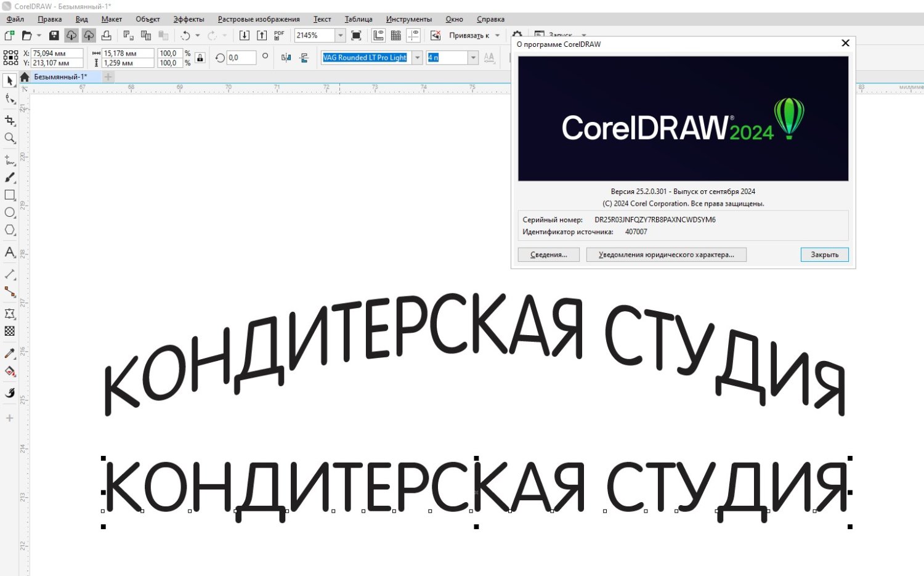Toggle full-screen preview
Viewport: 924px width, 576px height.
click(x=356, y=36)
